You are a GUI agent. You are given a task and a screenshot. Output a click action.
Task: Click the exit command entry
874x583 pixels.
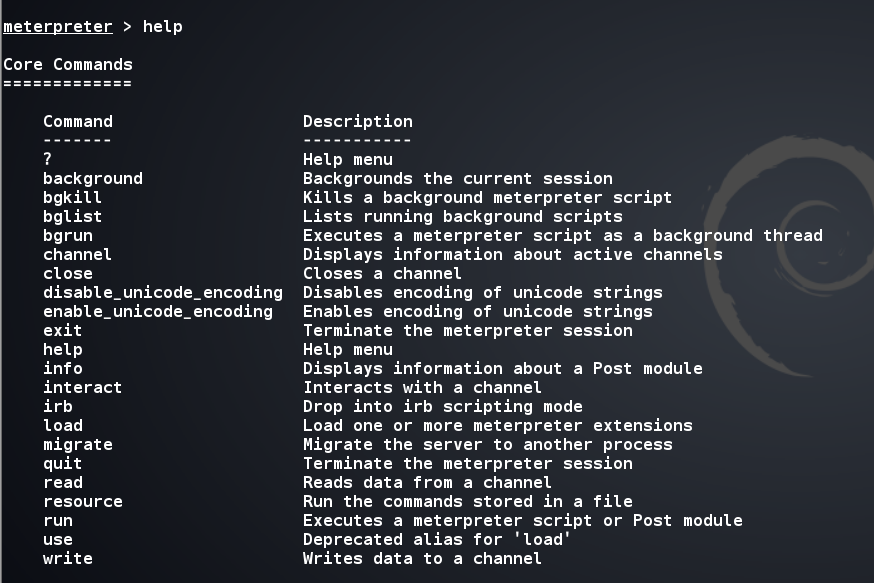click(62, 331)
